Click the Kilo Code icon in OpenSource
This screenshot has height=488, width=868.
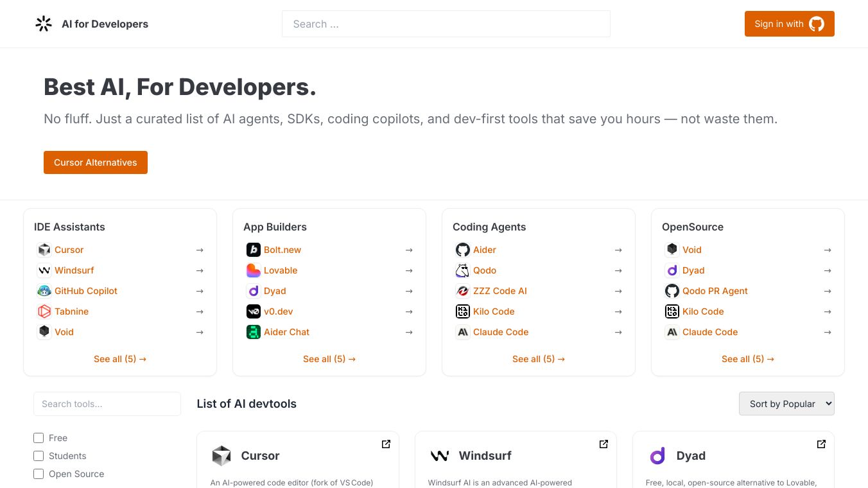tap(672, 311)
